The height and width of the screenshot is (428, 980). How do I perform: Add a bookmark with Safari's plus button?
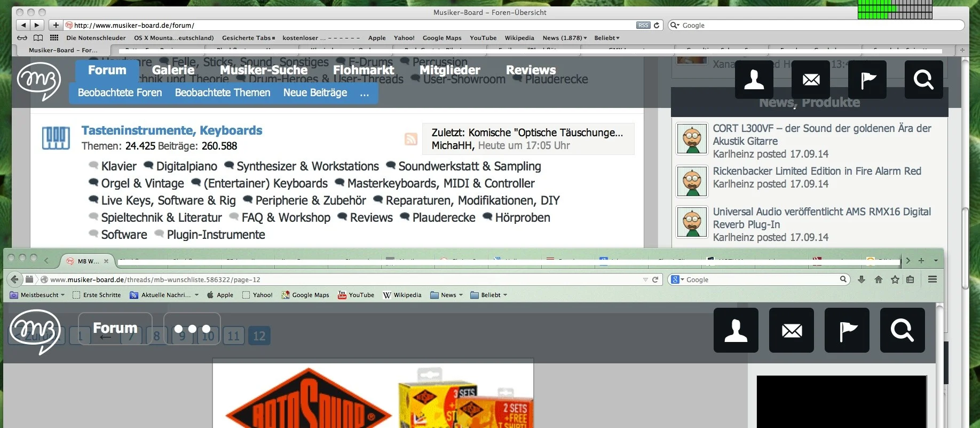point(56,25)
